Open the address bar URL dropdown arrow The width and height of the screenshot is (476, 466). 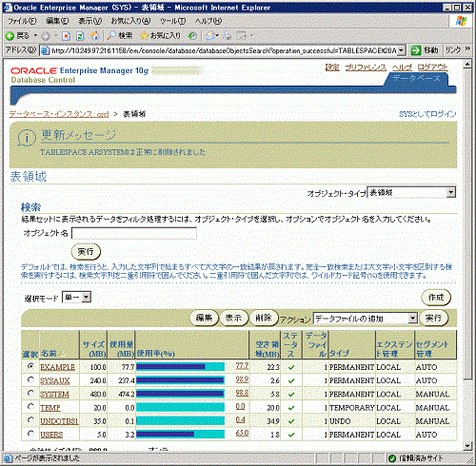[x=402, y=50]
